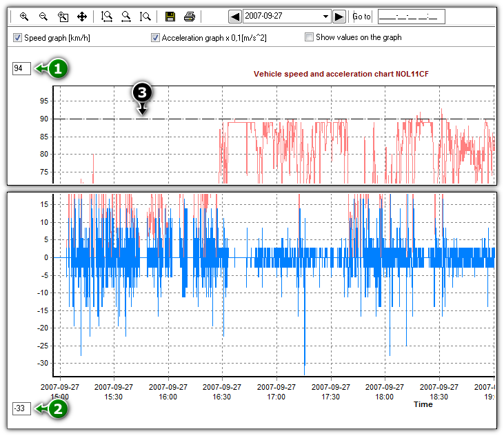Print the chart with printer icon
This screenshot has height=436, width=504.
pyautogui.click(x=190, y=17)
